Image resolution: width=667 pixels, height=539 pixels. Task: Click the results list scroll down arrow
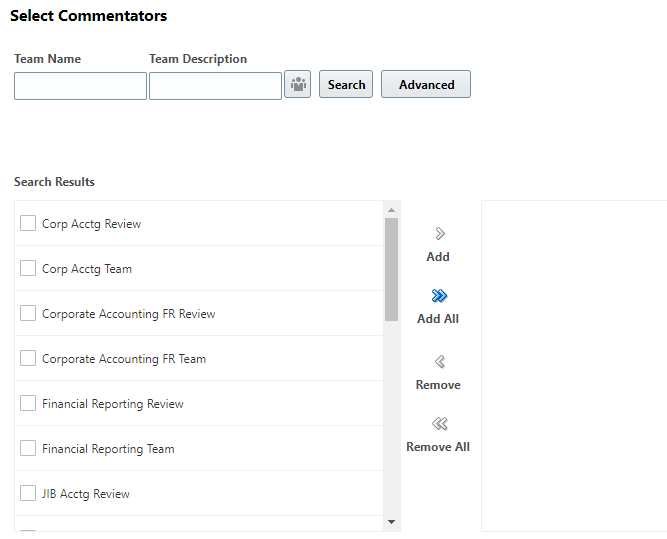pos(391,522)
